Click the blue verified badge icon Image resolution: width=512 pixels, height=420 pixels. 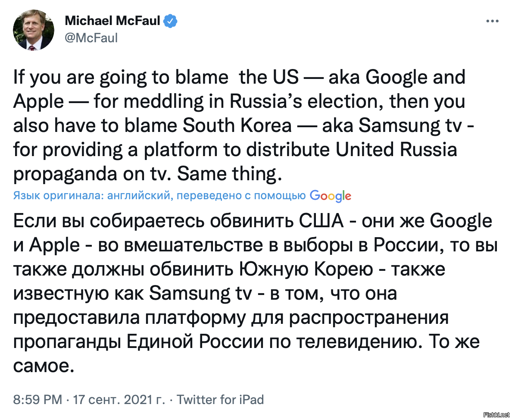tap(170, 21)
